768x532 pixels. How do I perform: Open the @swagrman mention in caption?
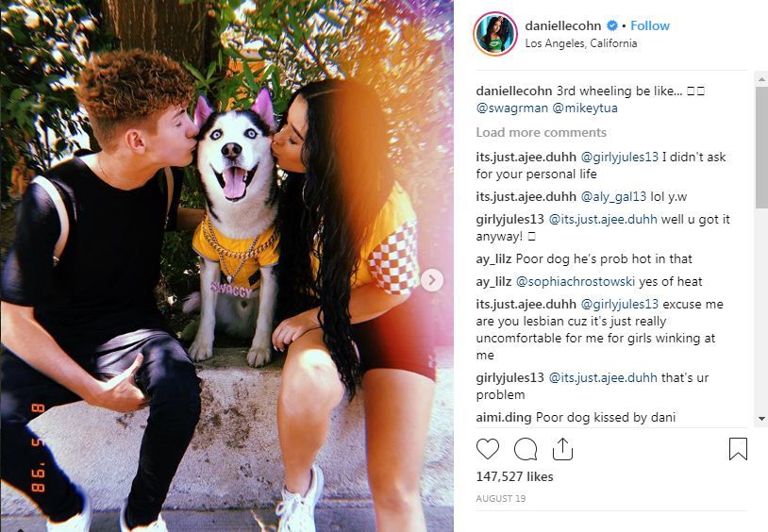(511, 108)
